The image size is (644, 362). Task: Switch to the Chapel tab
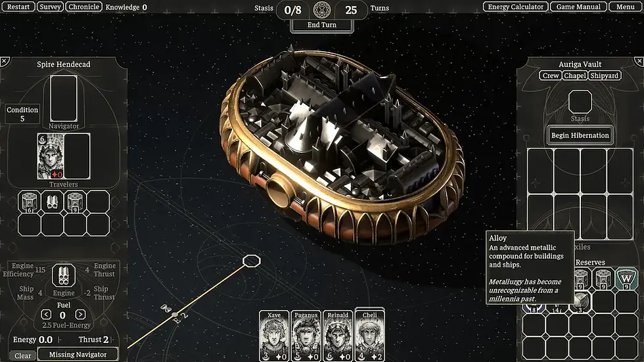point(574,76)
